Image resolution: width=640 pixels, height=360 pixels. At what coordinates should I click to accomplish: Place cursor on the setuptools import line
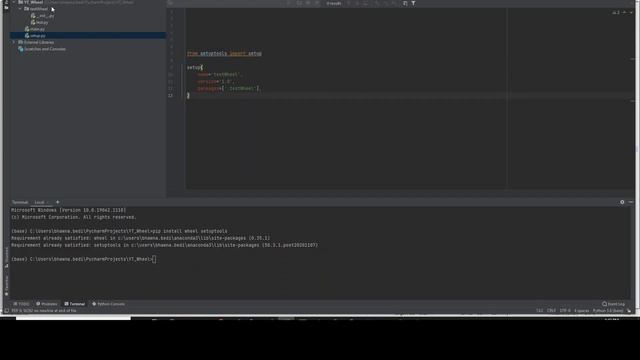[224, 53]
